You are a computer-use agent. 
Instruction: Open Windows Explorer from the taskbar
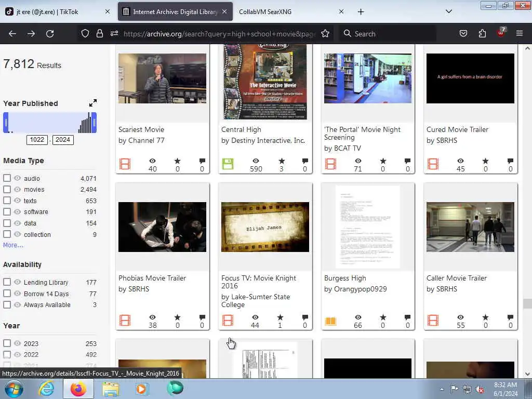point(111,389)
